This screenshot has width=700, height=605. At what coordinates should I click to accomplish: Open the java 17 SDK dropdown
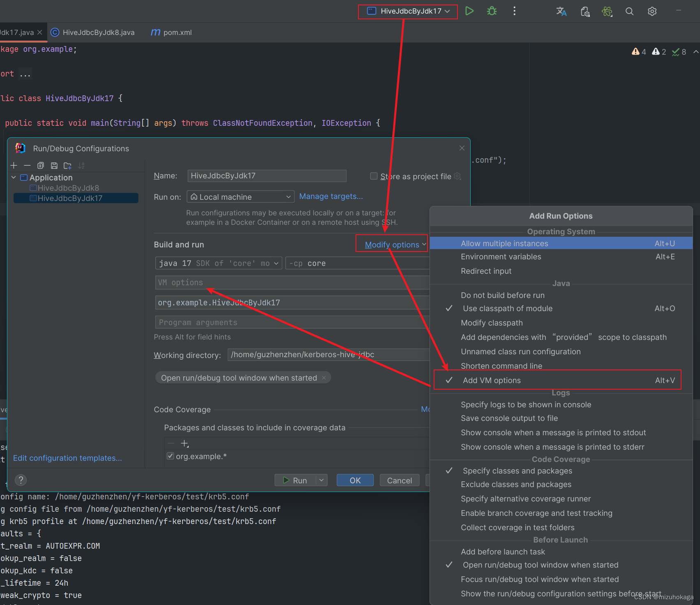tap(219, 263)
